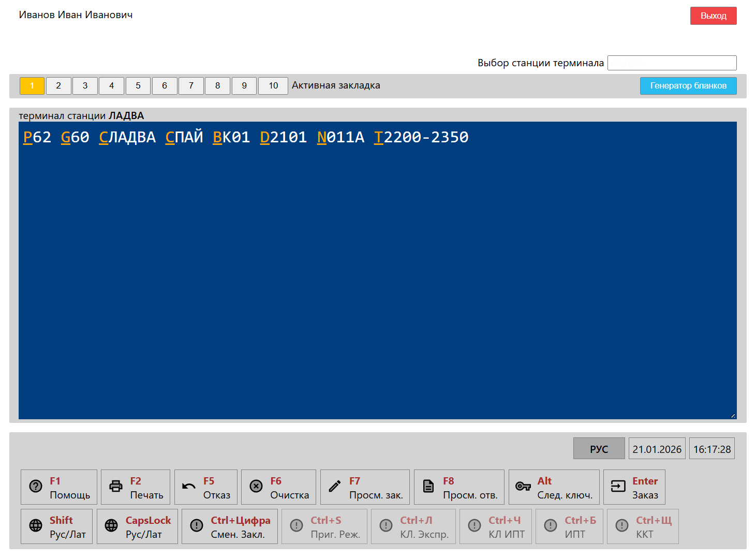Click Ctrl+Цифра Смен. Закл. button

click(x=229, y=526)
